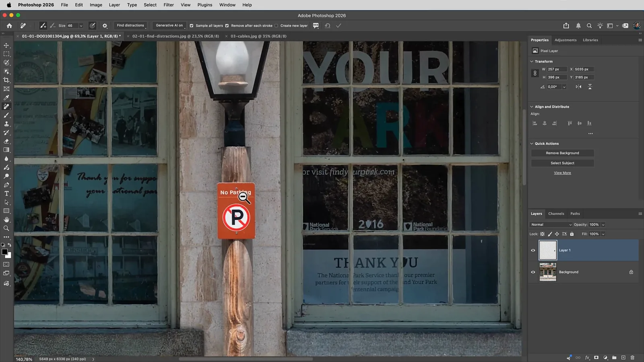Open the Fill dropdown arrow
The width and height of the screenshot is (644, 362).
click(603, 234)
